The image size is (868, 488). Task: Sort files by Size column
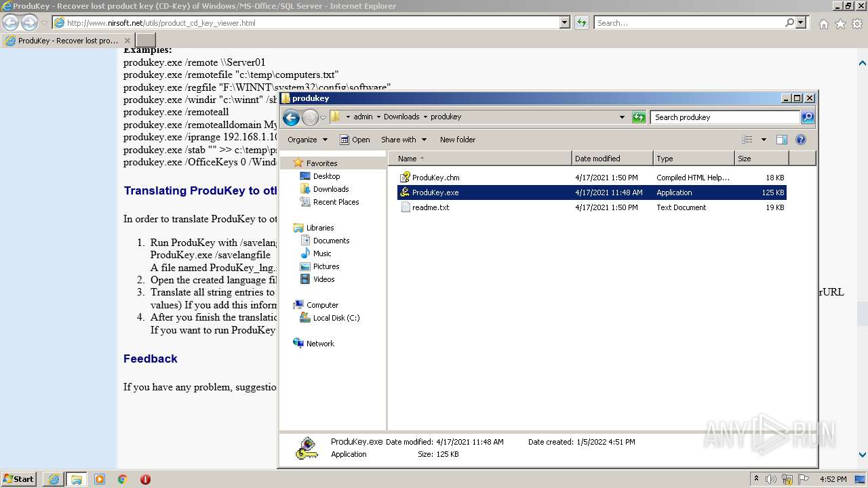click(762, 159)
